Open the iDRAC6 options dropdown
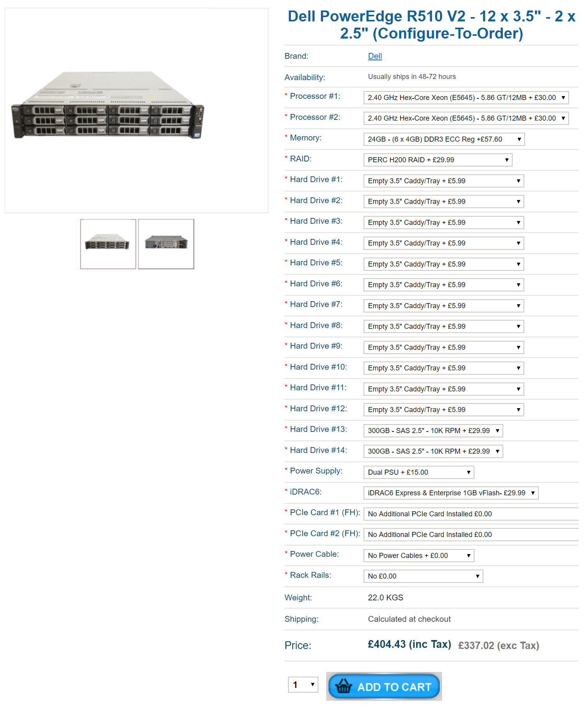Viewport: 585px width, 728px height. pyautogui.click(x=451, y=493)
